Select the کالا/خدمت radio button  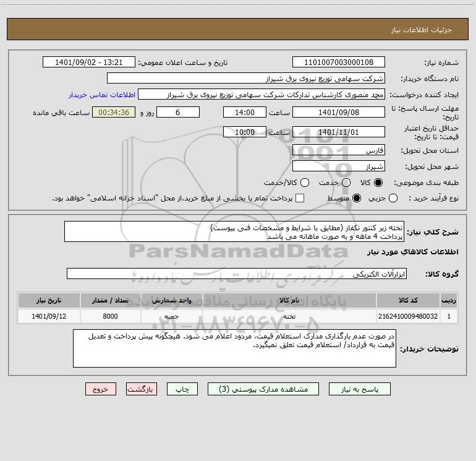[305, 183]
